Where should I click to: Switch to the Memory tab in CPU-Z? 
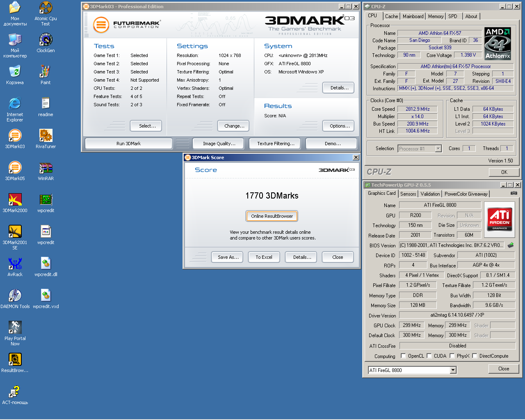(x=436, y=16)
